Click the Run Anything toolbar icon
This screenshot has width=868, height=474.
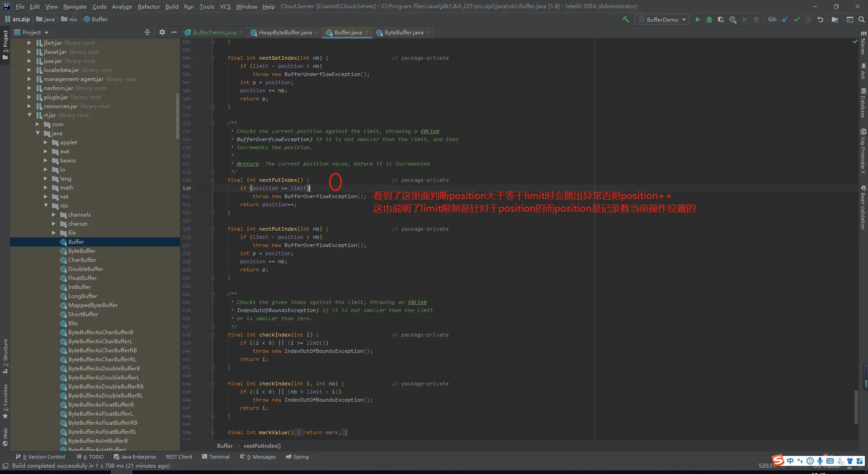point(850,19)
